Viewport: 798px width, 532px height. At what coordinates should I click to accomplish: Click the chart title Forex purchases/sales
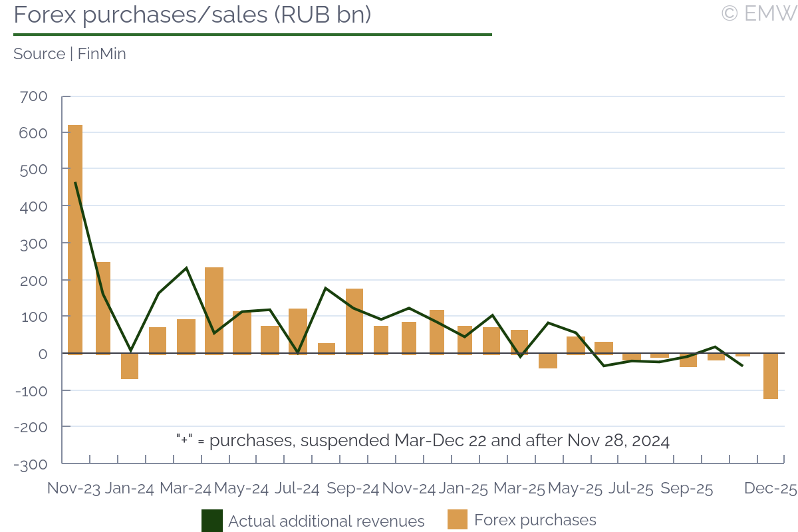(x=192, y=15)
